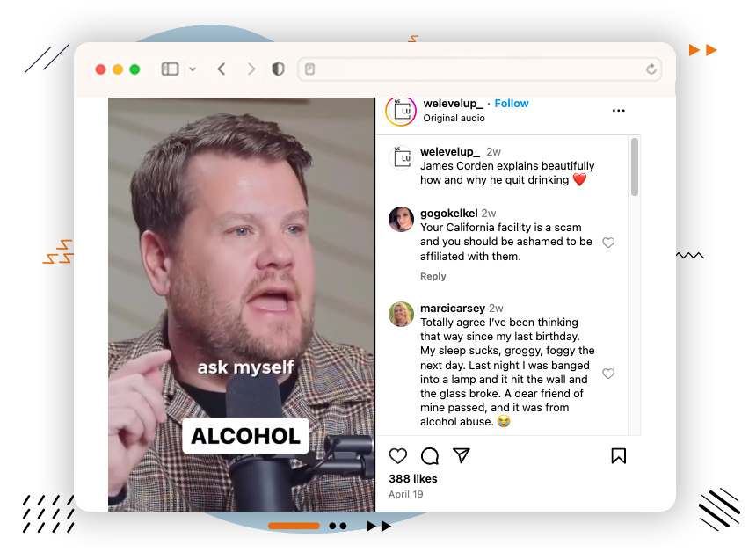Open the privacy shield report icon

[278, 69]
